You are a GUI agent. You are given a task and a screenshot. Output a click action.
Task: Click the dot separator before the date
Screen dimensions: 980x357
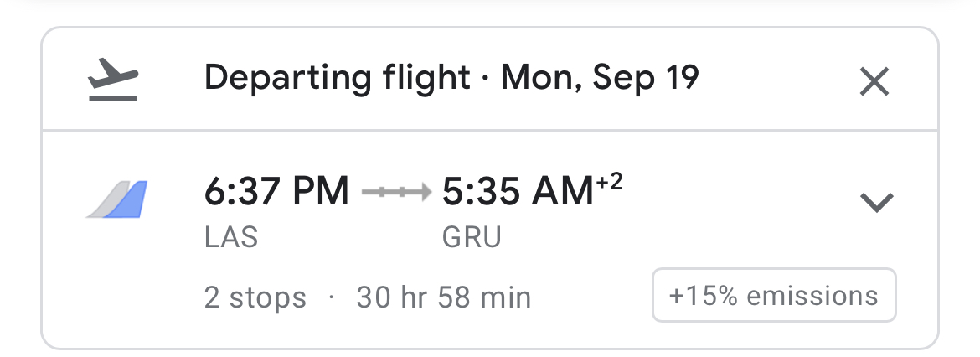tap(485, 79)
